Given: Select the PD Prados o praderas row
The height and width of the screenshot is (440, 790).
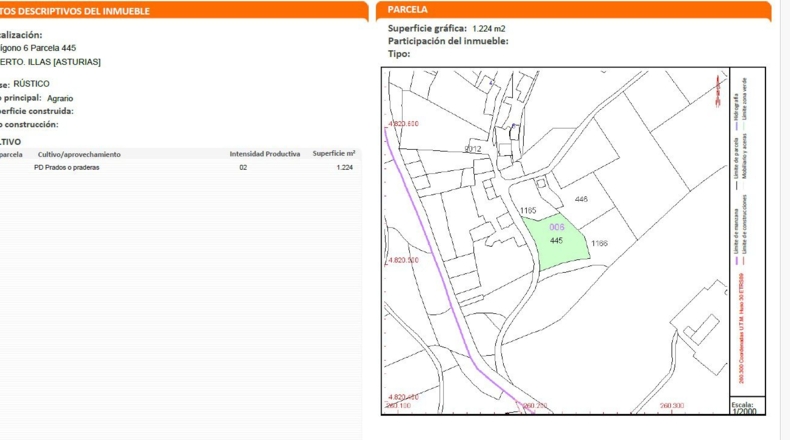Looking at the screenshot, I should [x=180, y=167].
